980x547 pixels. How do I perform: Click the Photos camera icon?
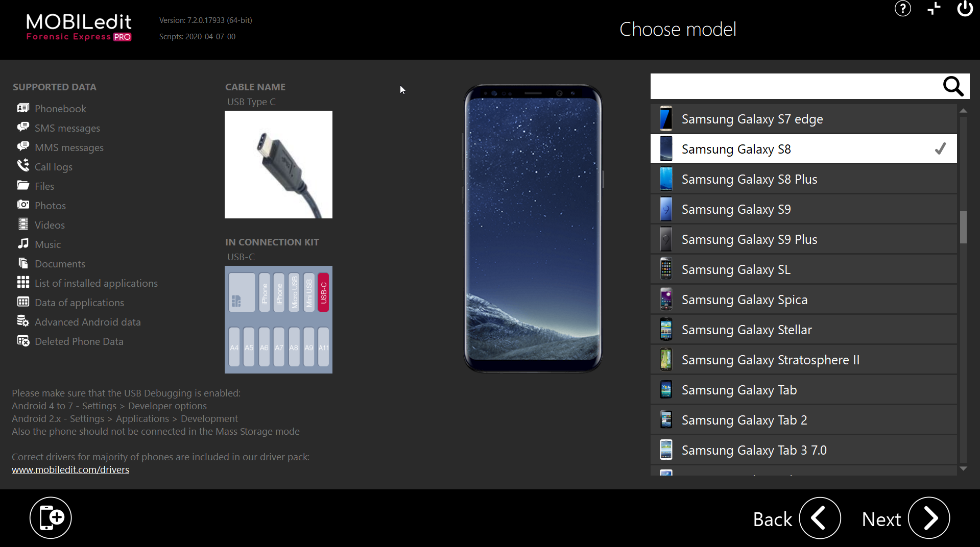[x=23, y=205]
